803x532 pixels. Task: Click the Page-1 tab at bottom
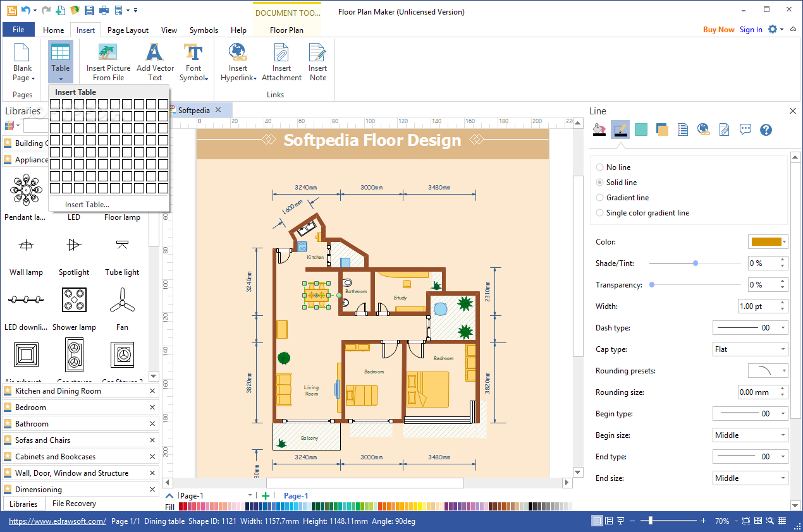point(296,496)
